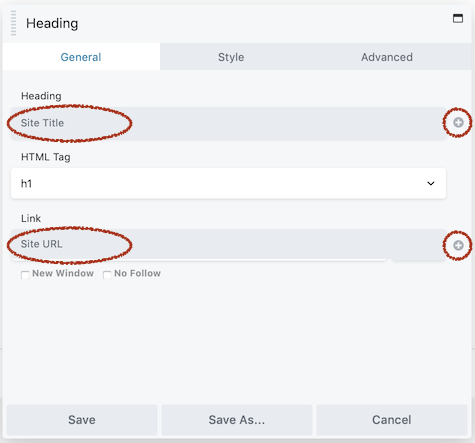Click the New Window label text
This screenshot has height=443, width=475.
point(63,273)
